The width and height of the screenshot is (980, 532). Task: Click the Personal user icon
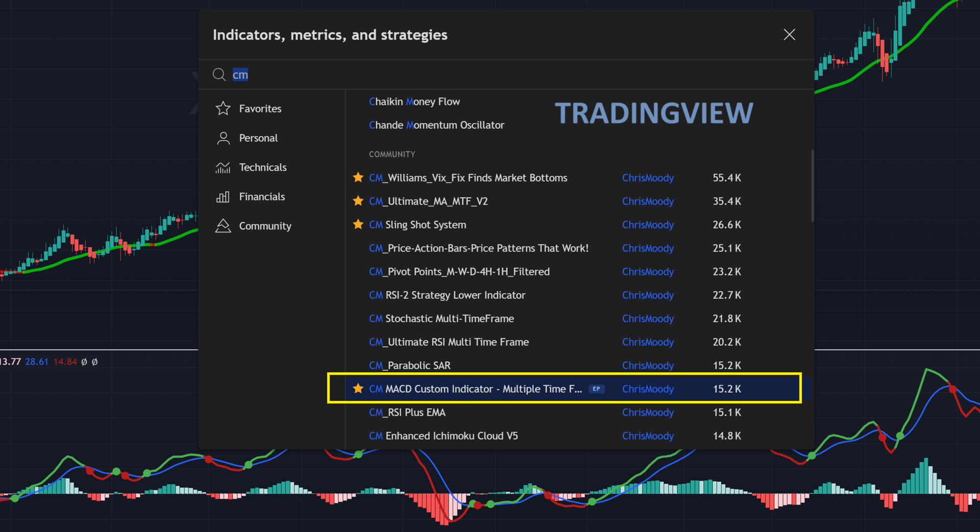(223, 138)
